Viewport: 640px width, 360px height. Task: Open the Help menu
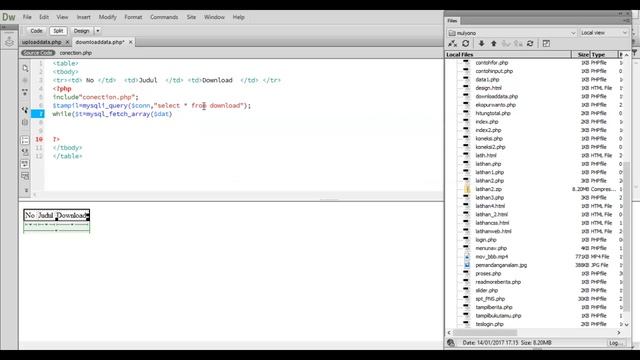pyautogui.click(x=238, y=17)
